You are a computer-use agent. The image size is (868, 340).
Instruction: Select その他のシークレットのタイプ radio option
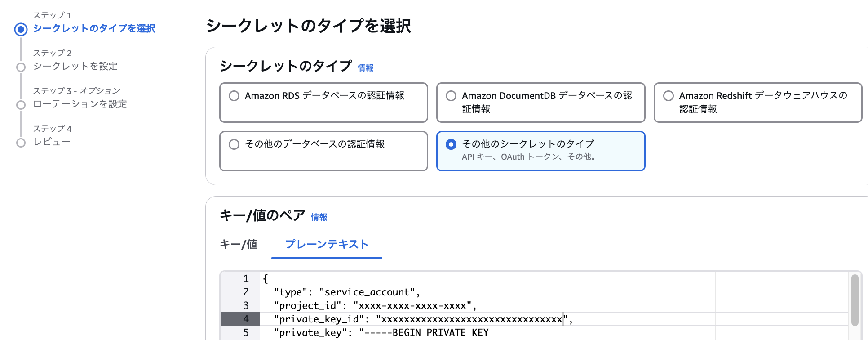coord(451,144)
